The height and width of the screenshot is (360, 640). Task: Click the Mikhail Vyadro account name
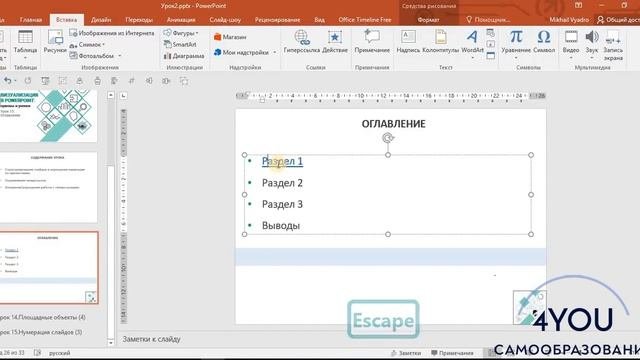point(569,20)
